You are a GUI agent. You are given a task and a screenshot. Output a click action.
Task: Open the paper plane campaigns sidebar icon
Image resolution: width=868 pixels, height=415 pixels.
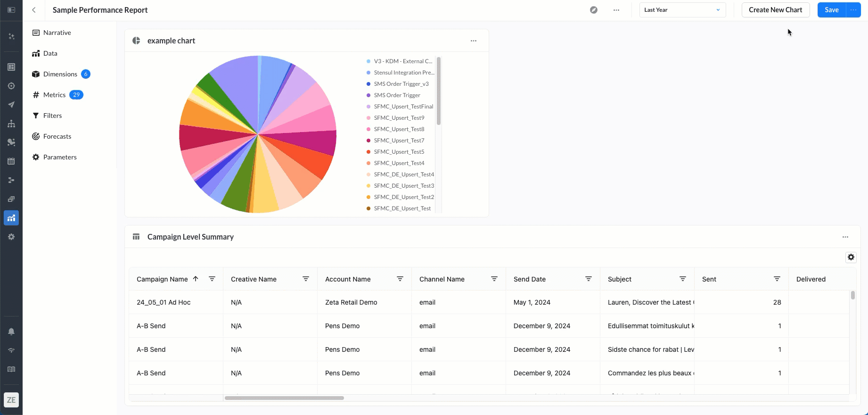pyautogui.click(x=11, y=105)
